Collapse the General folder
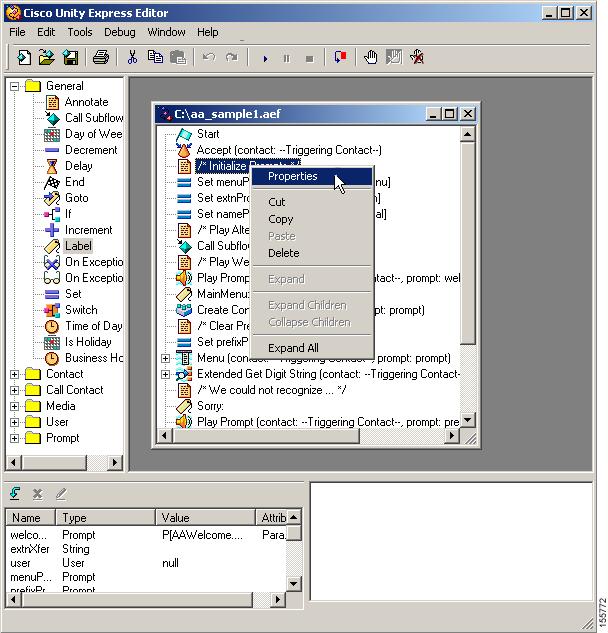The height and width of the screenshot is (633, 608). click(15, 86)
